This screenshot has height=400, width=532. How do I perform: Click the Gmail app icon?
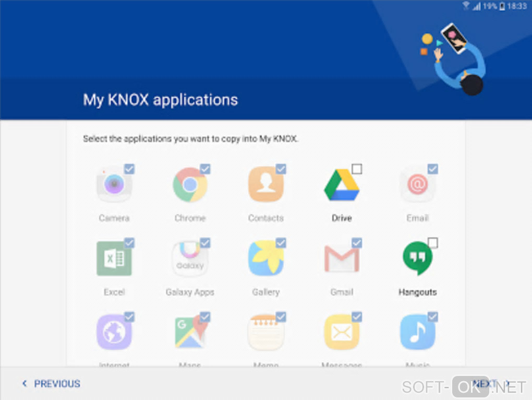342,258
